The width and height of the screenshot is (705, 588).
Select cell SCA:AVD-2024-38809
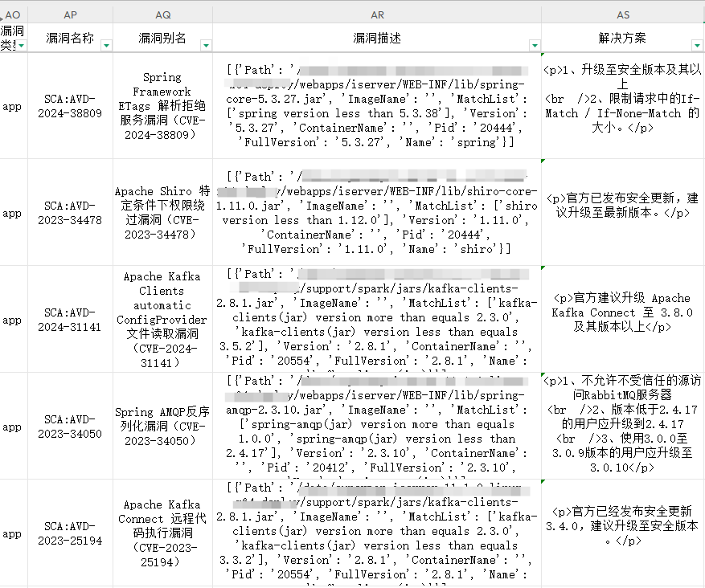[x=70, y=106]
